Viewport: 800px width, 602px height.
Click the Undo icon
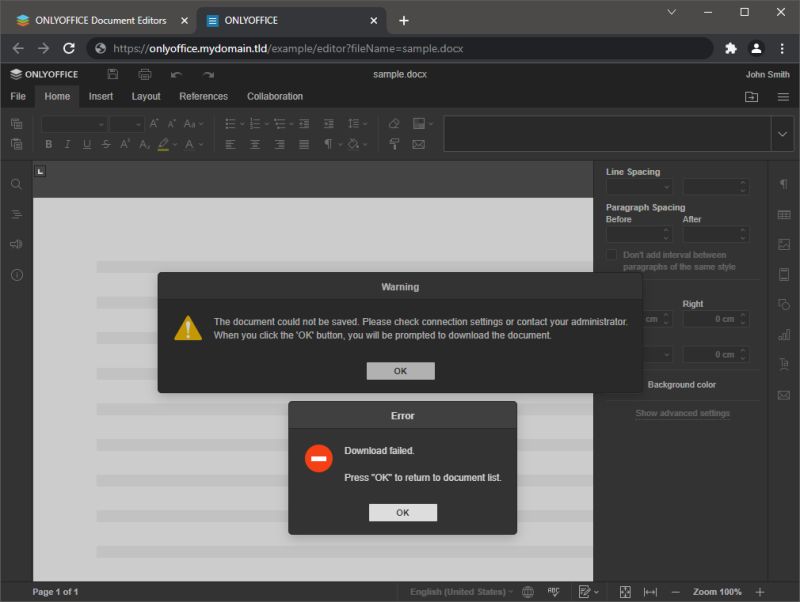click(x=178, y=74)
